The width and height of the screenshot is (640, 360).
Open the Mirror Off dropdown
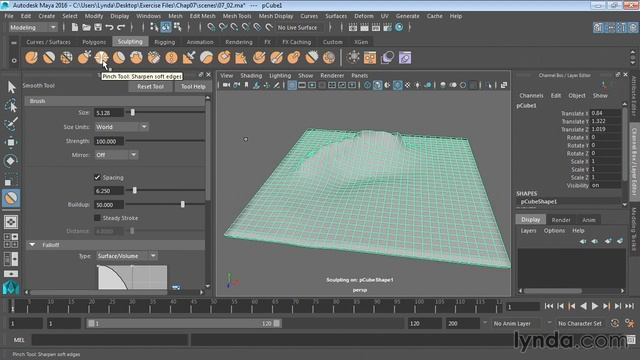pos(116,155)
